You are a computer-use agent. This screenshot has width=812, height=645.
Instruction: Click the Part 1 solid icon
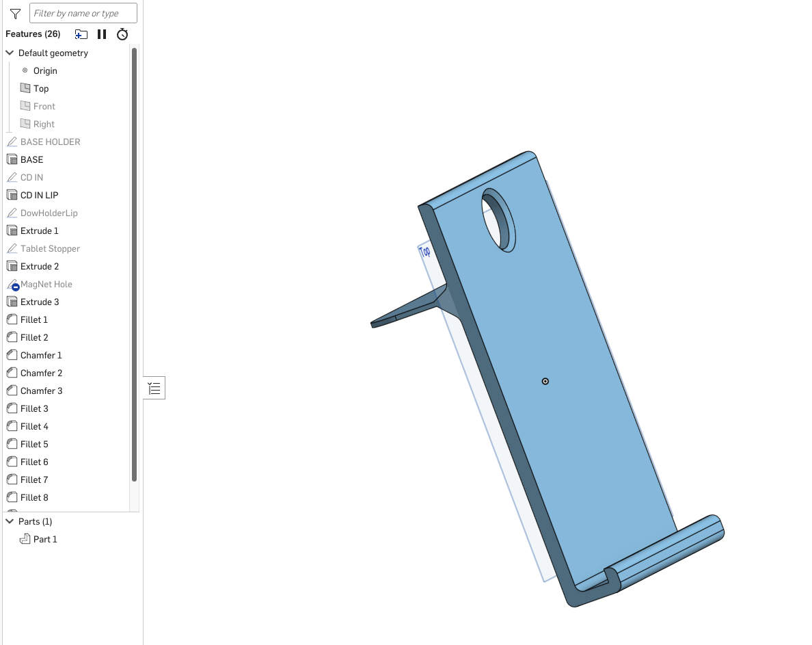point(25,539)
